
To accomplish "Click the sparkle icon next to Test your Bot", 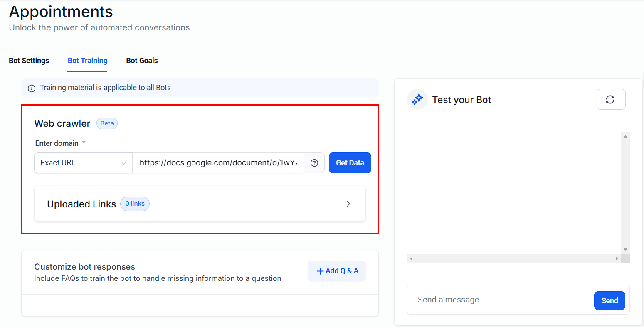I will 417,99.
